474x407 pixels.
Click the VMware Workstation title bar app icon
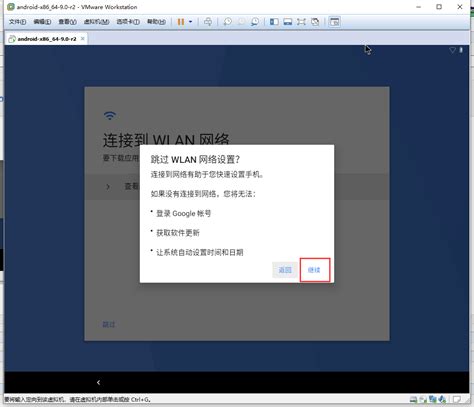11,7
